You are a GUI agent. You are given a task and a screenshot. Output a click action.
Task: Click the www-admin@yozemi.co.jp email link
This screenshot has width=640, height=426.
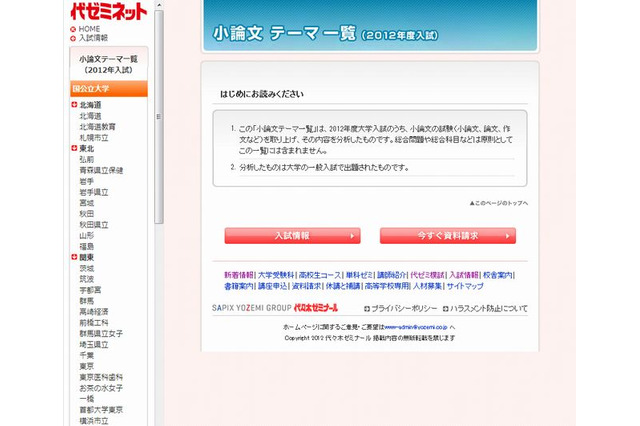coord(416,327)
